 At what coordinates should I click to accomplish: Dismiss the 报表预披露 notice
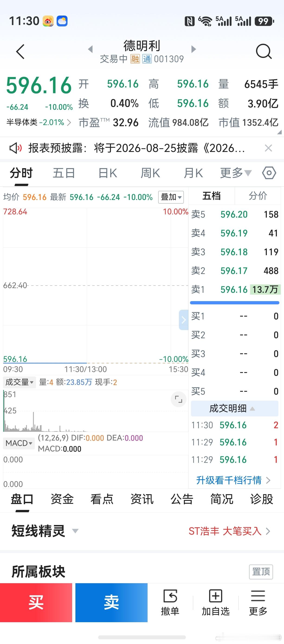click(x=268, y=148)
